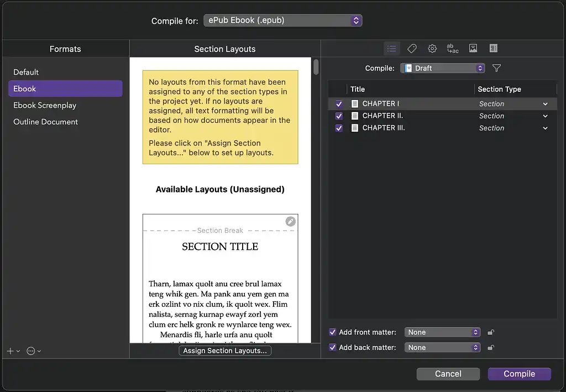The height and width of the screenshot is (392, 566).
Task: Open the Compile for ePub Ebook dropdown
Action: click(x=282, y=20)
